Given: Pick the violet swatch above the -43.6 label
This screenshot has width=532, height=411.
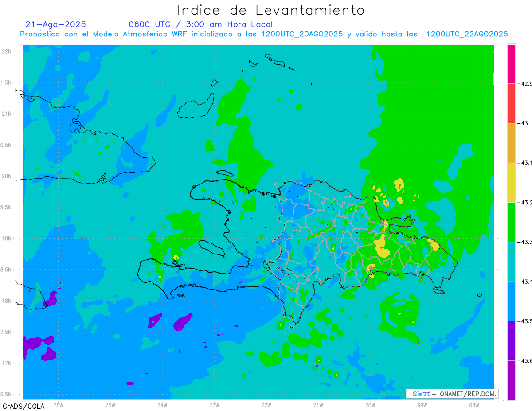Looking at the screenshot, I should pos(511,341).
